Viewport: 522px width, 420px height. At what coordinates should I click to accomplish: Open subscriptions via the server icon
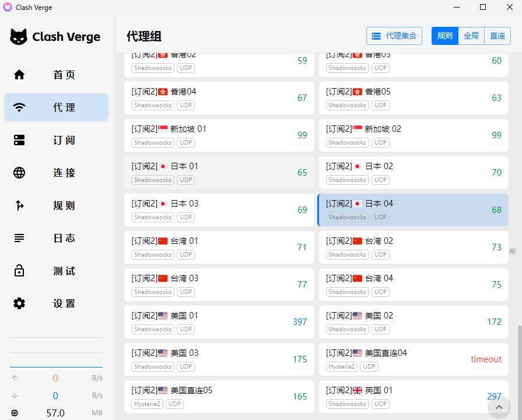click(x=19, y=140)
